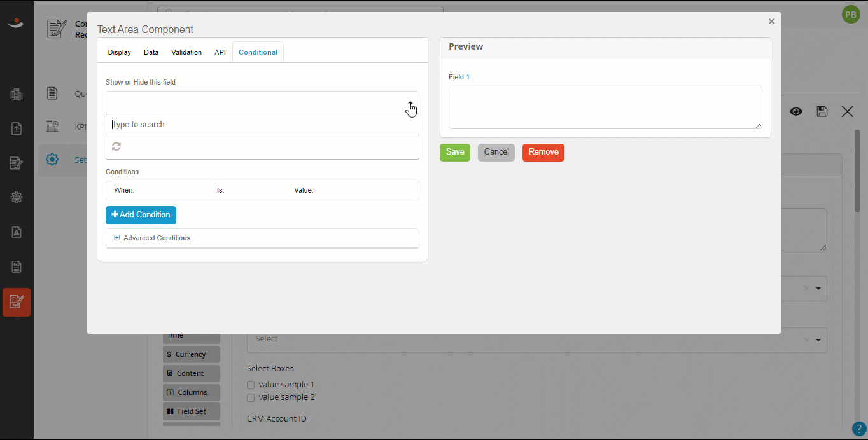Screen dimensions: 868x440
Task: Click the Preview panel header
Action: pos(605,47)
